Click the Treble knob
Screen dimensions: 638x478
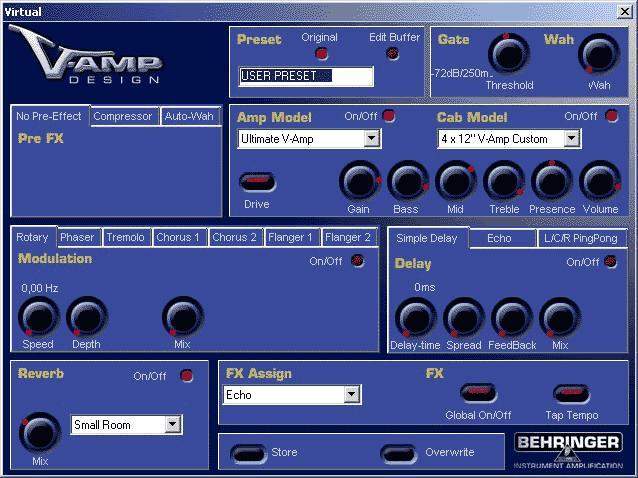point(504,181)
